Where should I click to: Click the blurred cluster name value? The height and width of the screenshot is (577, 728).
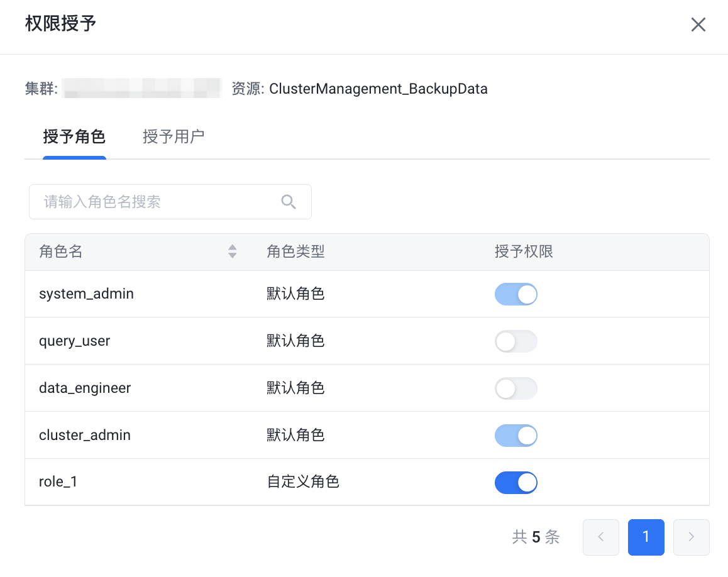[x=143, y=88]
